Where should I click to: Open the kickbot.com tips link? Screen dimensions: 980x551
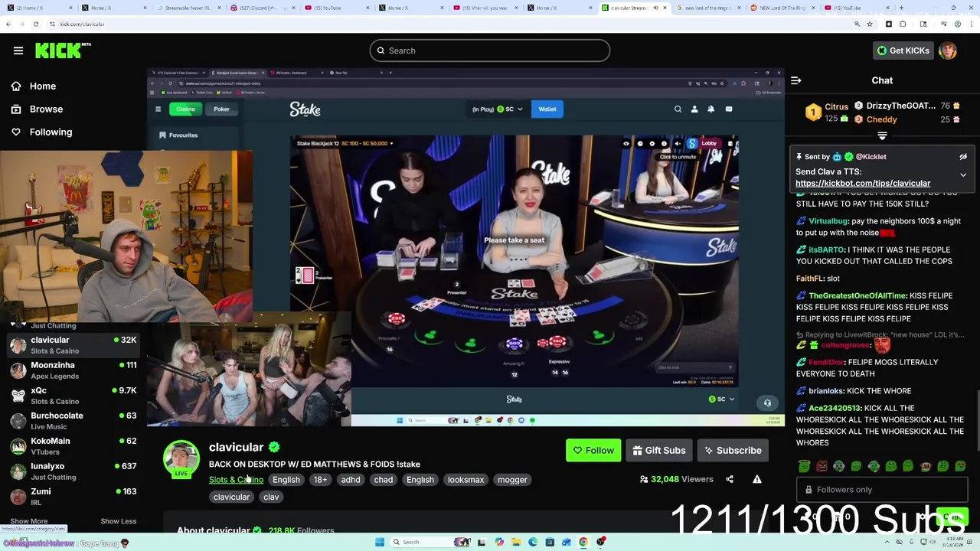[863, 184]
